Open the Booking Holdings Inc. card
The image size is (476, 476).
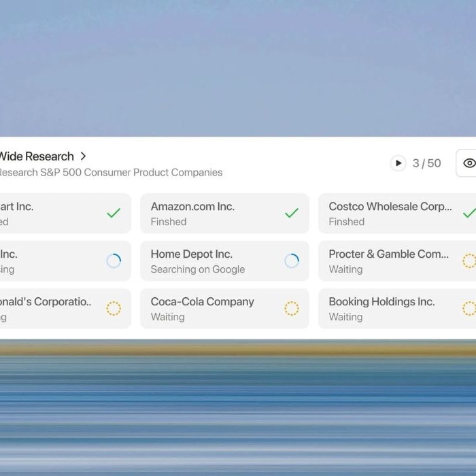(x=397, y=309)
